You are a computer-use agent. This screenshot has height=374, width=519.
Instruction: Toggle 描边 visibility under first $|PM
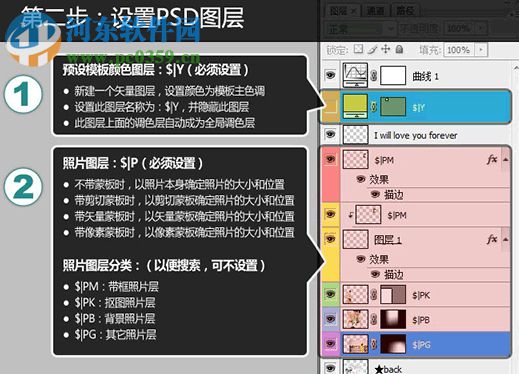click(x=375, y=194)
